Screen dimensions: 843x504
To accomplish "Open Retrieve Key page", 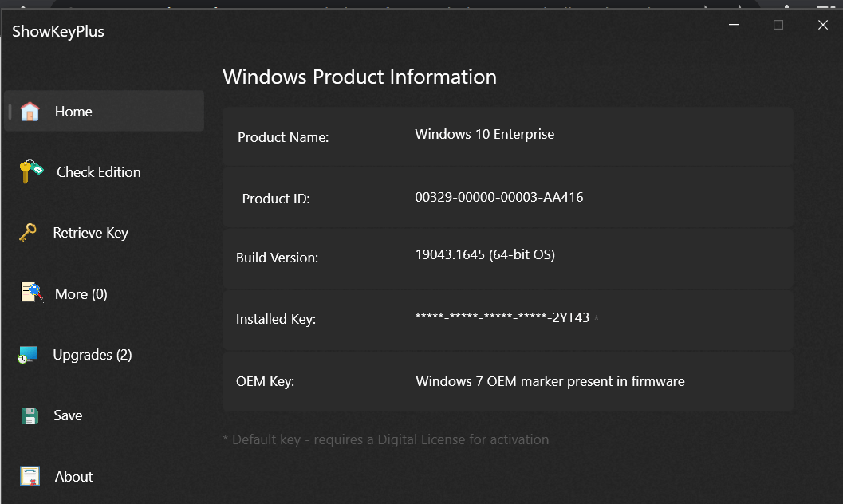I will (x=91, y=233).
